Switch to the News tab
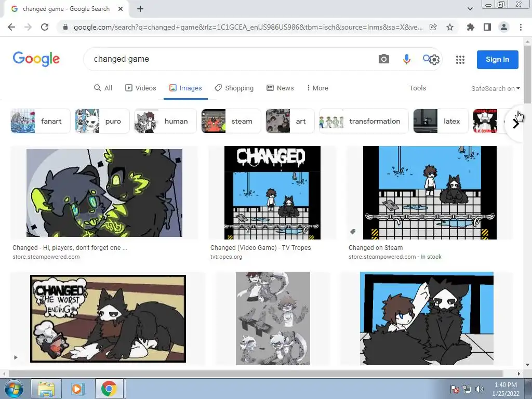 280,88
